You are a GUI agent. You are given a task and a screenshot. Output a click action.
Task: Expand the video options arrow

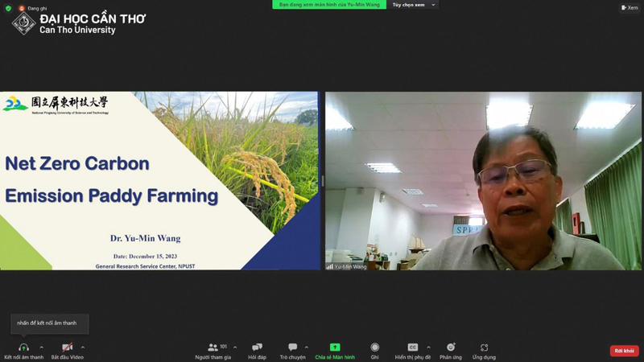coord(83,348)
